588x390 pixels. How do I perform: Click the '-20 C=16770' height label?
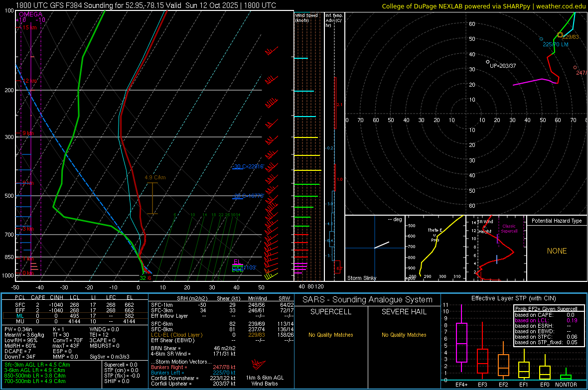(x=249, y=196)
